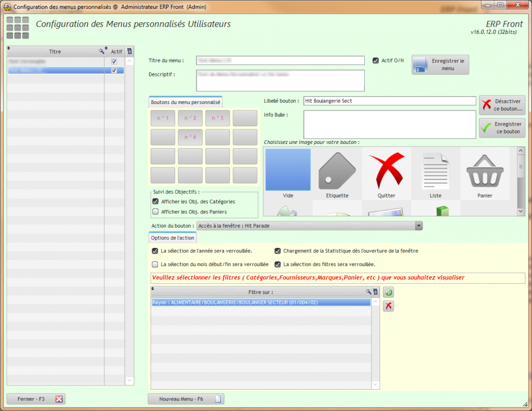532x411 pixels.
Task: Click the trash icon in Titre list header
Action: (x=129, y=51)
